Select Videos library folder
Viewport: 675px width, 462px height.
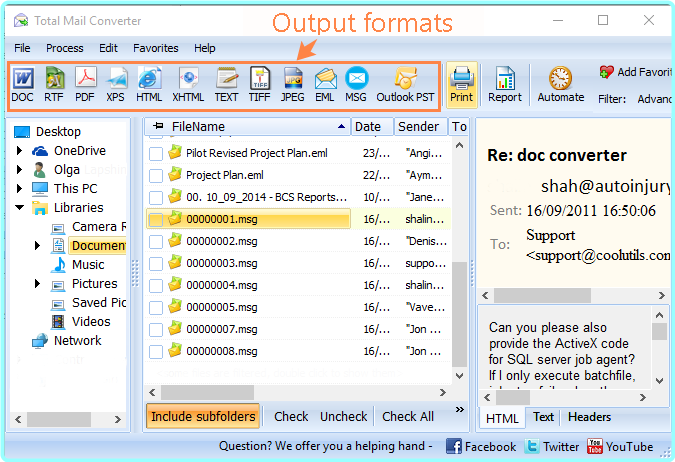pyautogui.click(x=91, y=321)
